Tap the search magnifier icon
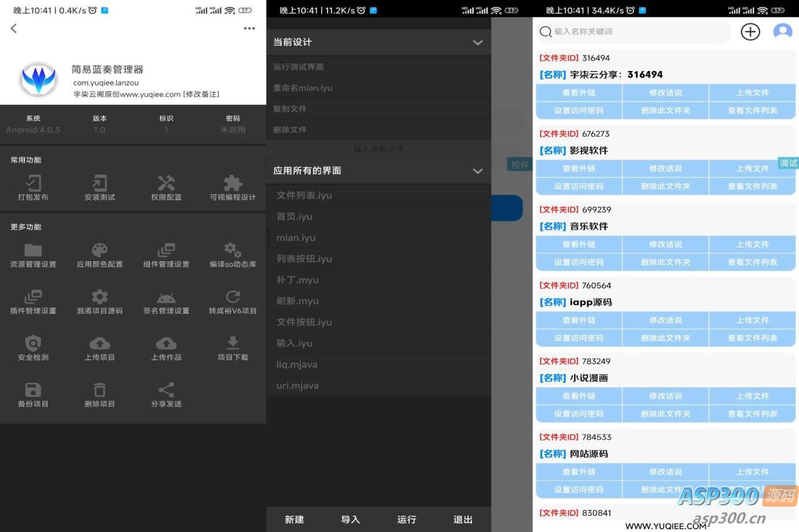 [546, 31]
